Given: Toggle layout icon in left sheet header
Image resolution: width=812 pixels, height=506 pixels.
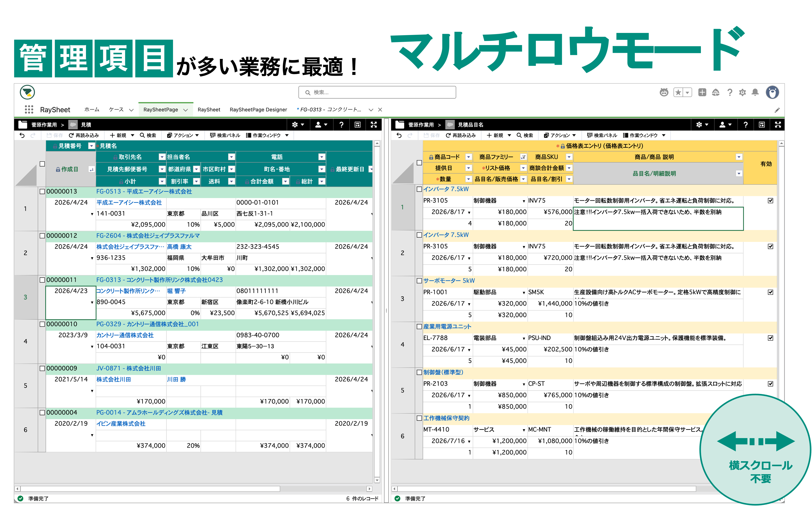Looking at the screenshot, I should (x=357, y=124).
